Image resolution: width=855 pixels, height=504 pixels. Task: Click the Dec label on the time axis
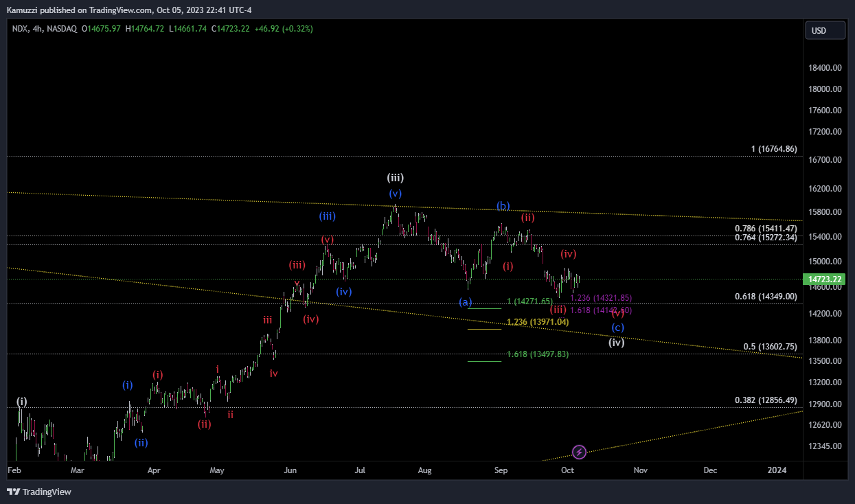click(x=711, y=470)
